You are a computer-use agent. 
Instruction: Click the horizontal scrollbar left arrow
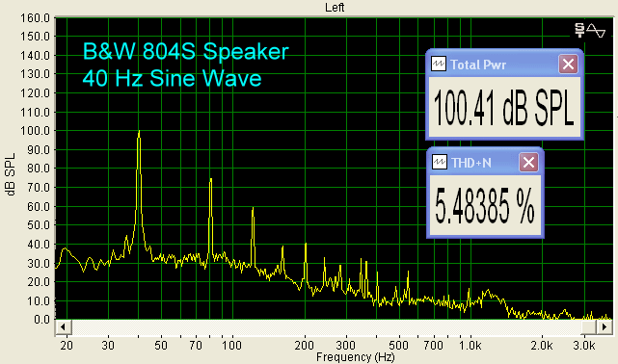point(63,326)
